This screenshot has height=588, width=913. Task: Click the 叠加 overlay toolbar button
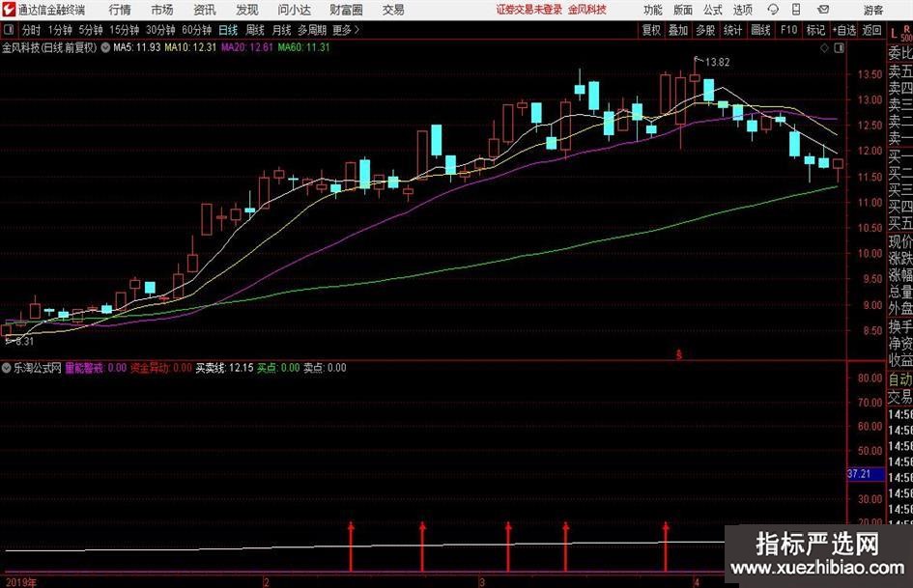(x=678, y=30)
